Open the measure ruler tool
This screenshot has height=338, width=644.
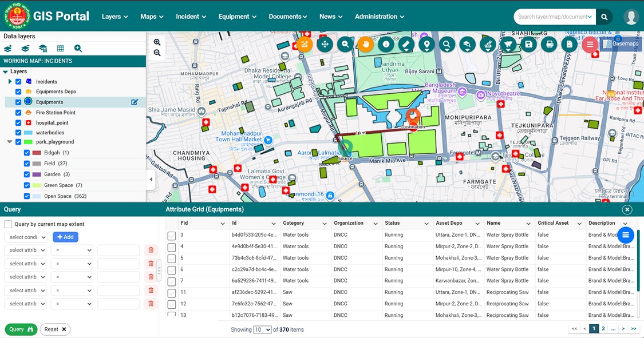tap(406, 44)
